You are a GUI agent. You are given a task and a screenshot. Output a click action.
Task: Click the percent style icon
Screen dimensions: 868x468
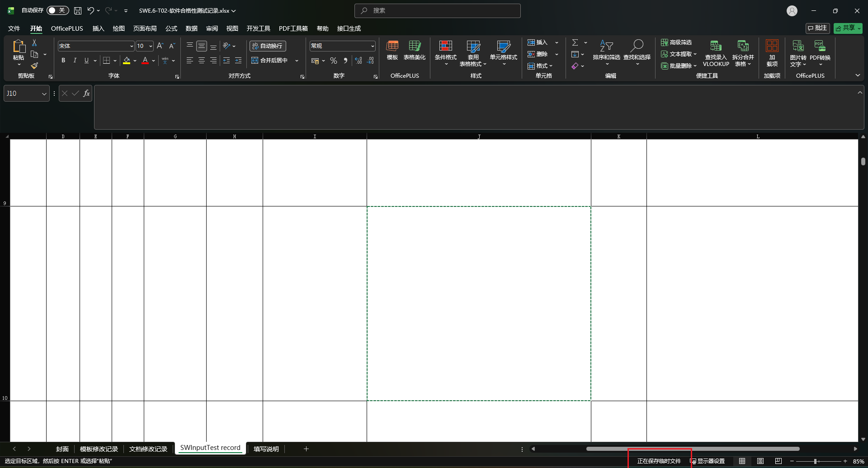coord(334,61)
